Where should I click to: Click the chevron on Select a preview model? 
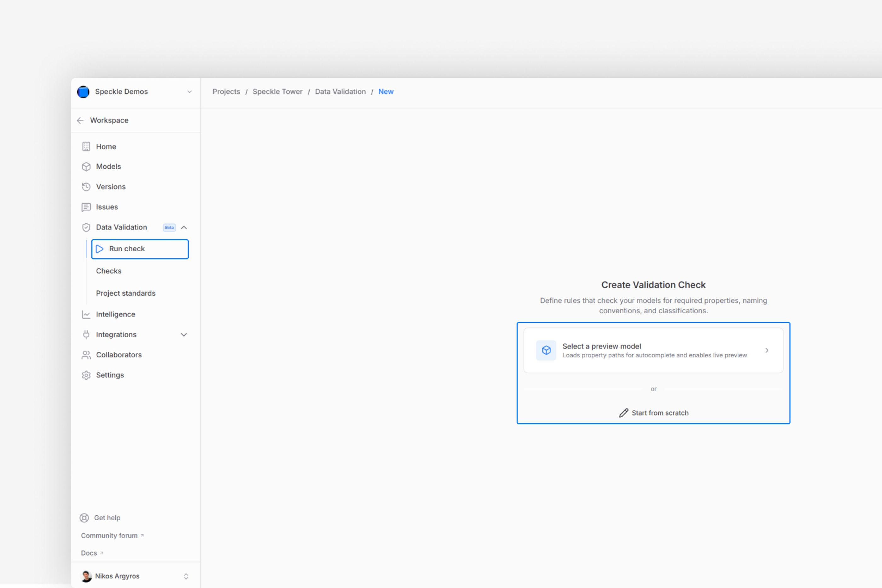(767, 350)
